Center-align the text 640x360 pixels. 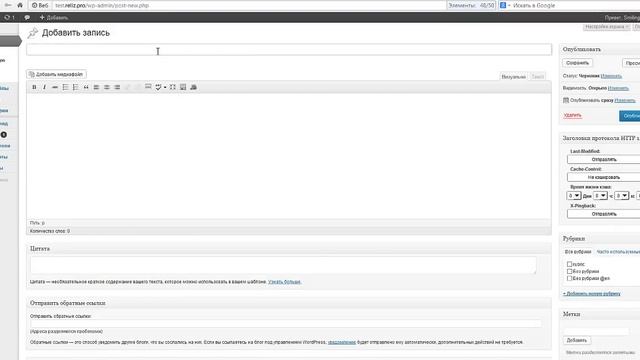(107, 87)
